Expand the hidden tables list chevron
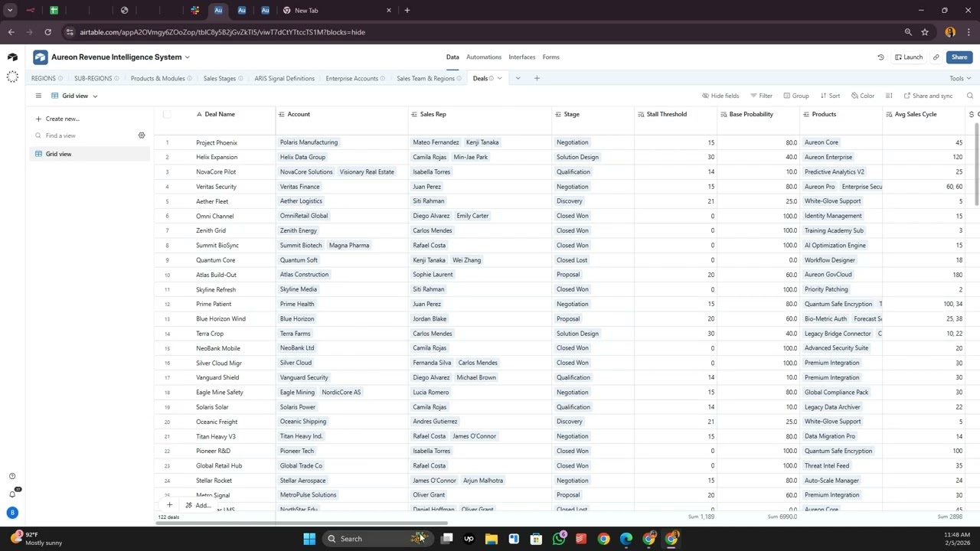Screen dimensions: 980x551 coord(518,78)
